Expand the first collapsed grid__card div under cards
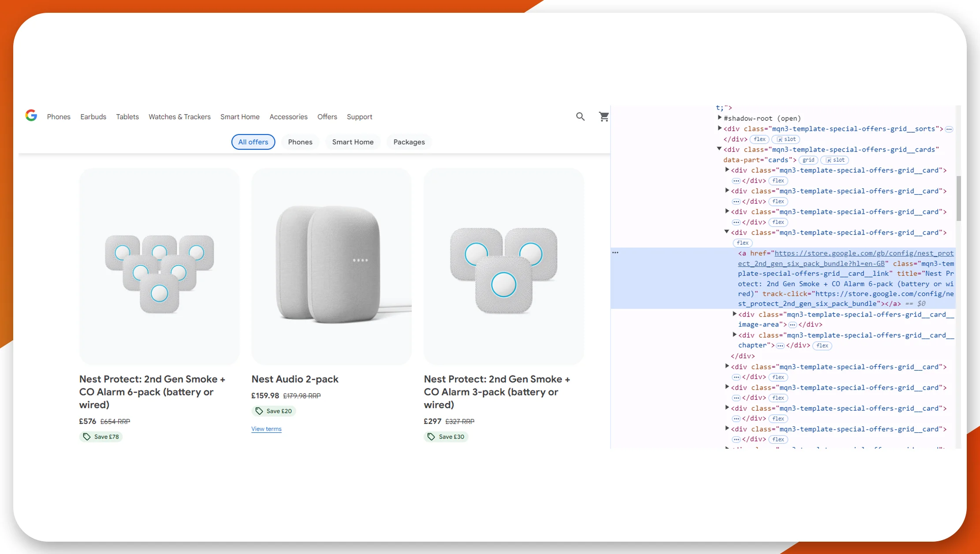 727,170
